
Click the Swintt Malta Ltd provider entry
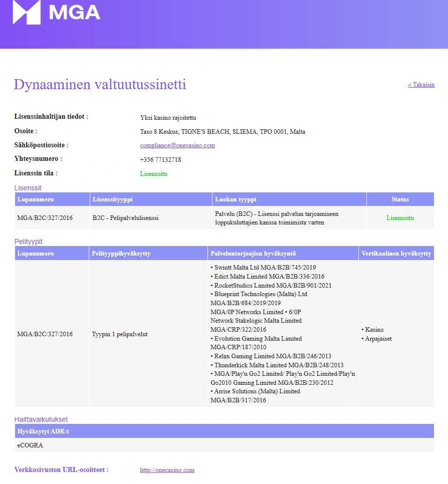(x=264, y=268)
